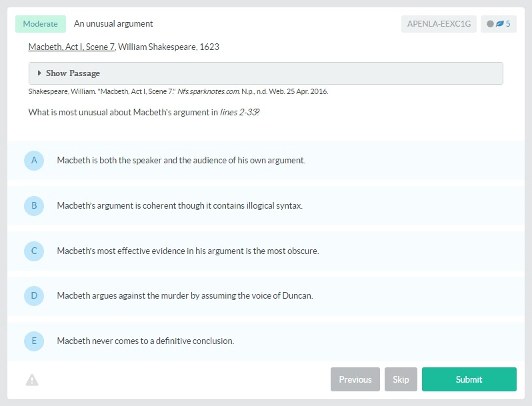Click the warning triangle report icon
532x406 pixels.
32,380
